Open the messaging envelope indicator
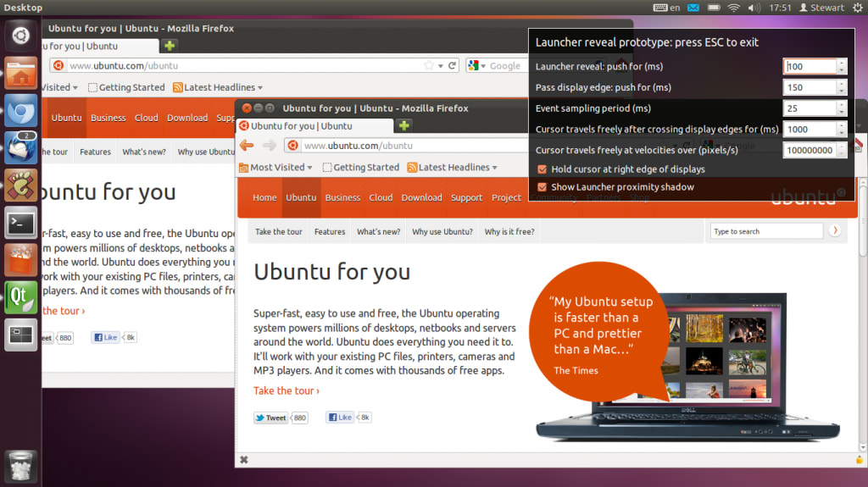868x487 pixels. pos(693,8)
